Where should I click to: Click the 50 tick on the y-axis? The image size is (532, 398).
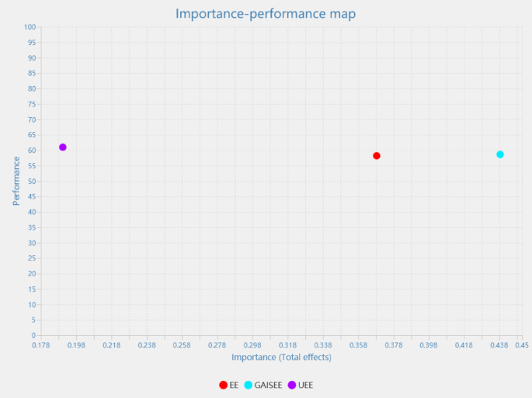pyautogui.click(x=32, y=182)
